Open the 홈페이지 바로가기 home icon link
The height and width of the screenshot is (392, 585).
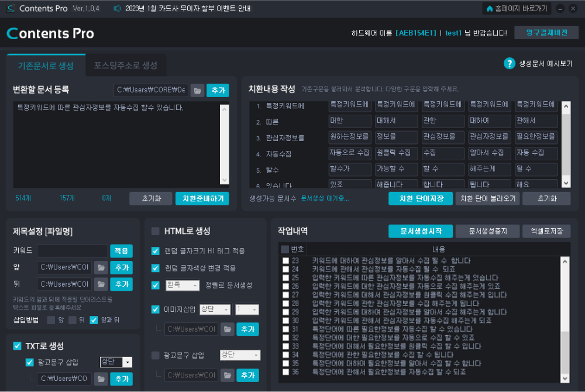(490, 8)
